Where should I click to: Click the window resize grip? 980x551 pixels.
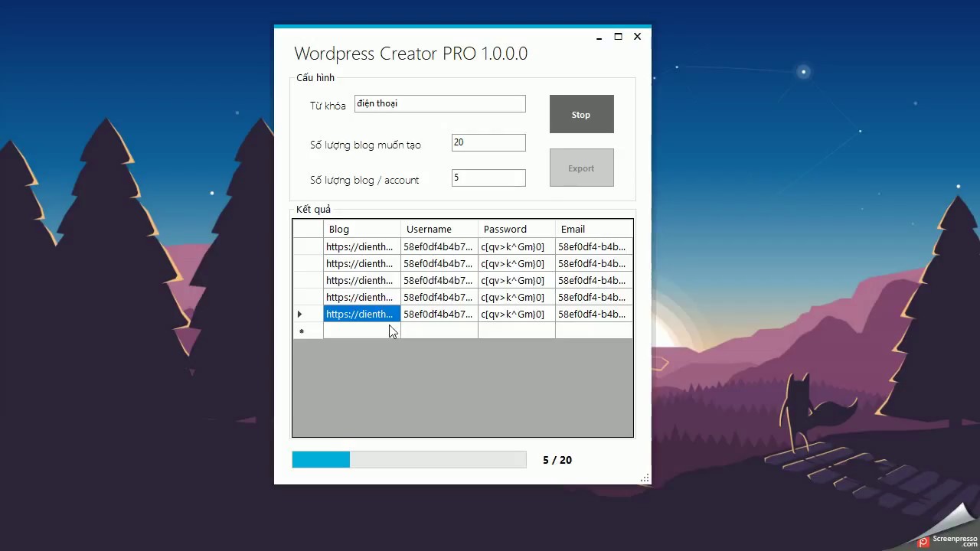[x=645, y=478]
